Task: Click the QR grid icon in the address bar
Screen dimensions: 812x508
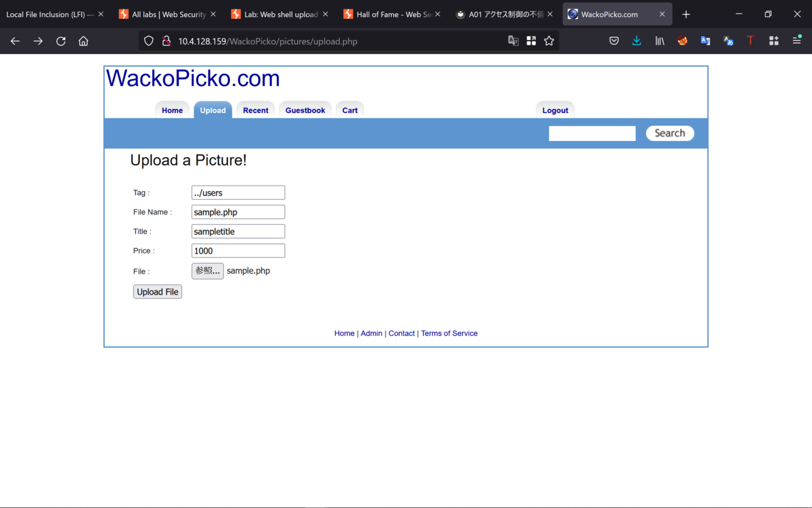Action: point(531,41)
